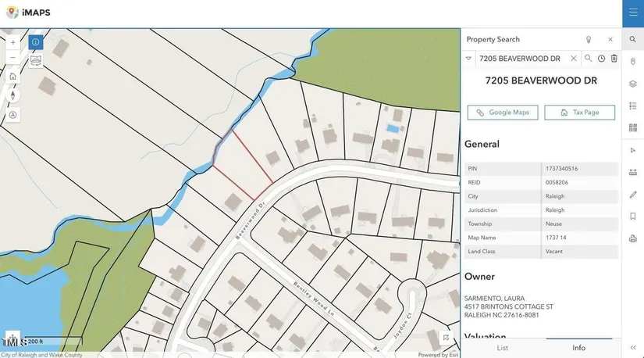Click the trash icon to clear search
Image resolution: width=644 pixels, height=358 pixels.
pyautogui.click(x=614, y=59)
